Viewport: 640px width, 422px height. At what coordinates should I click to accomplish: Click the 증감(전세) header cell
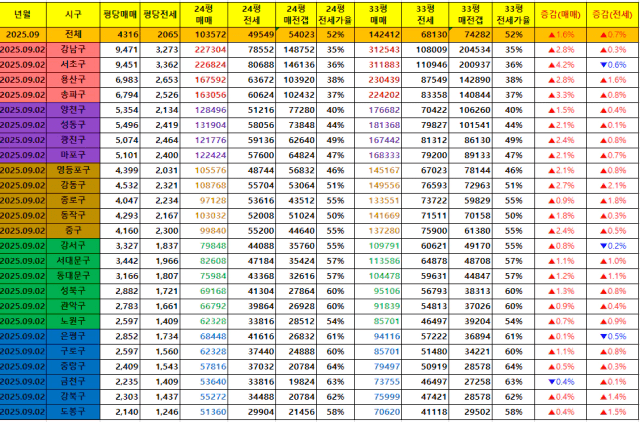(613, 15)
